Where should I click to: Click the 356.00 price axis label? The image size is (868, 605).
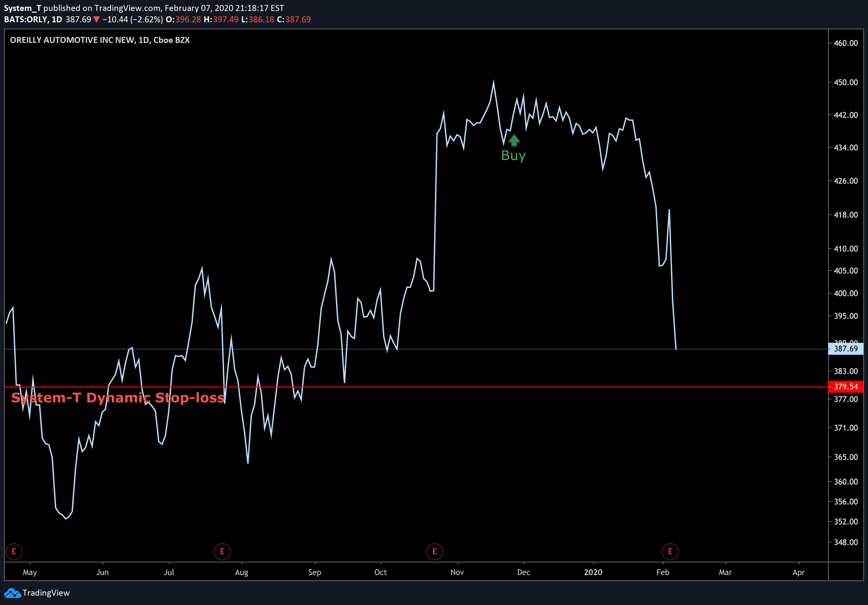(x=846, y=502)
